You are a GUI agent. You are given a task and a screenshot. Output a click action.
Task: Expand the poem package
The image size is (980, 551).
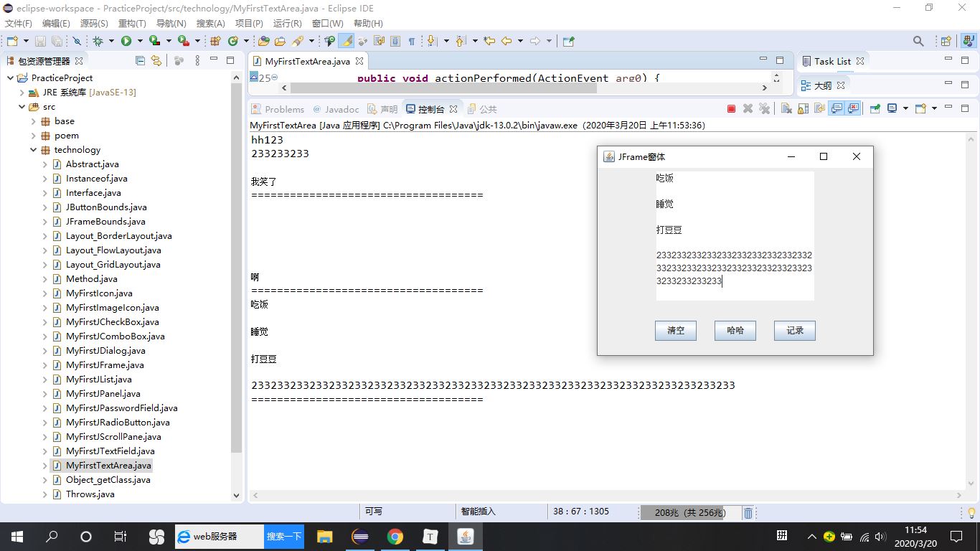click(33, 135)
